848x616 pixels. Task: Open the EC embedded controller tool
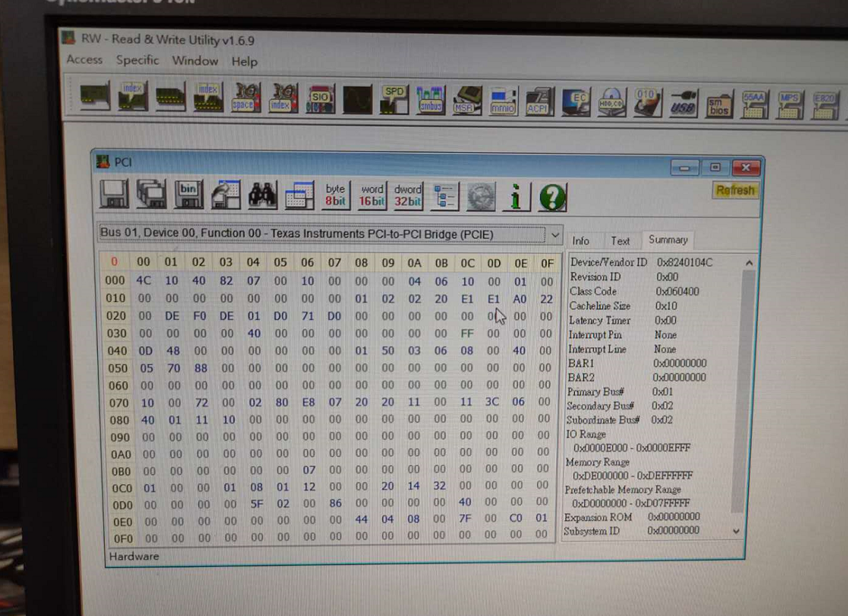tap(576, 102)
